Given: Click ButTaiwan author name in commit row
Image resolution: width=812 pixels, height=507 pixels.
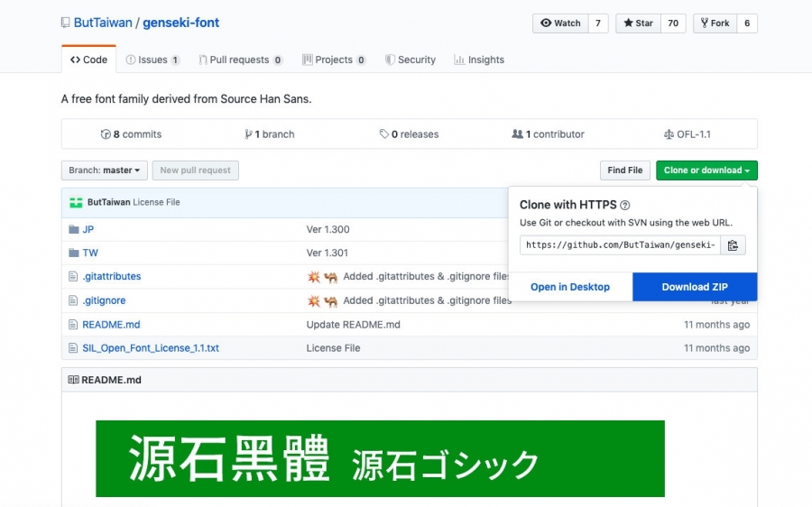Looking at the screenshot, I should pyautogui.click(x=109, y=202).
